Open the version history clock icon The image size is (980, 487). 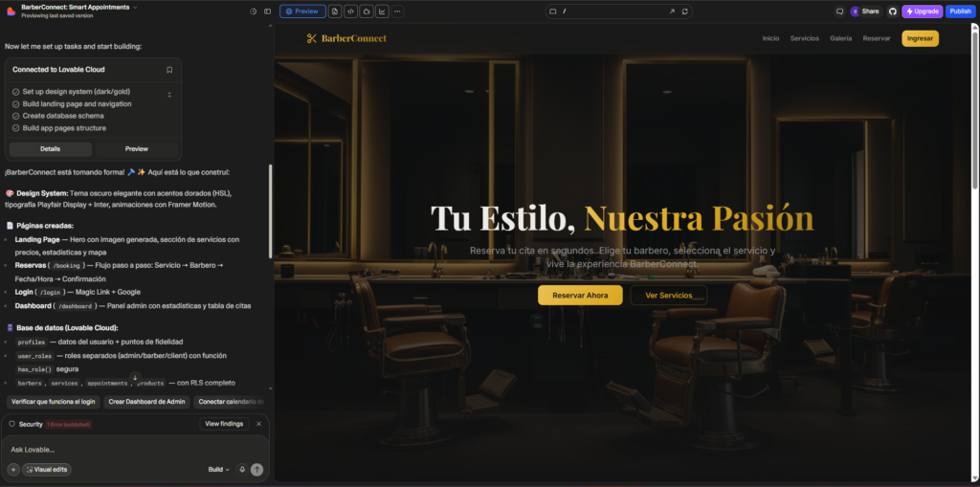point(253,11)
